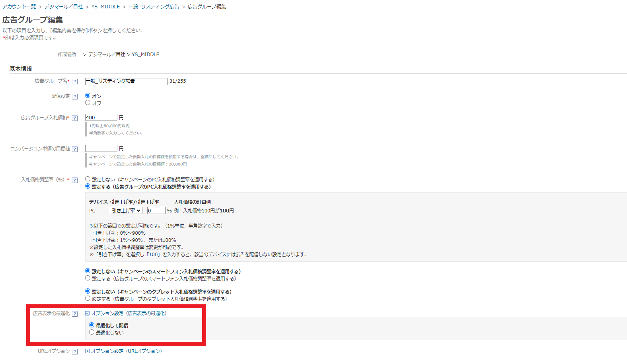Choose 設定しない for smartphone bid adjustment

(88, 271)
